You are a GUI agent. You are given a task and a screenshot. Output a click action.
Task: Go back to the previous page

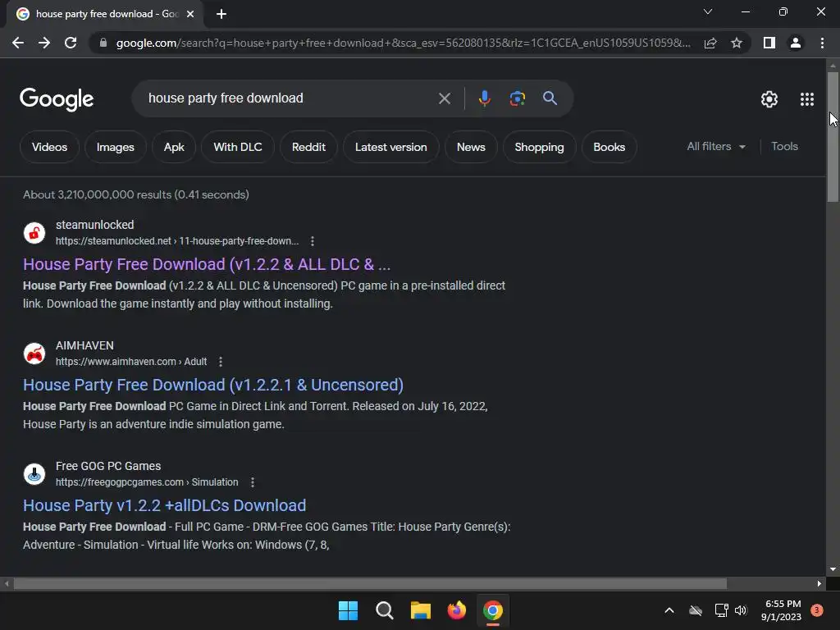(18, 43)
